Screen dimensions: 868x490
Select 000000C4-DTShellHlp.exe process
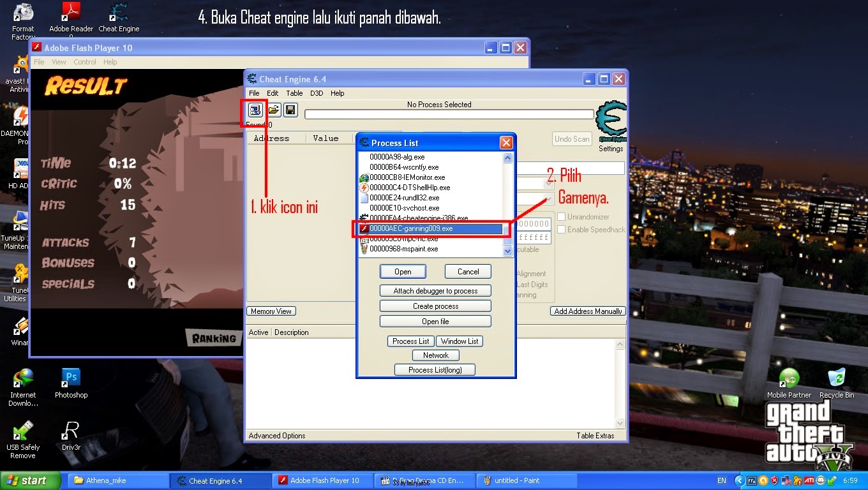tap(431, 188)
